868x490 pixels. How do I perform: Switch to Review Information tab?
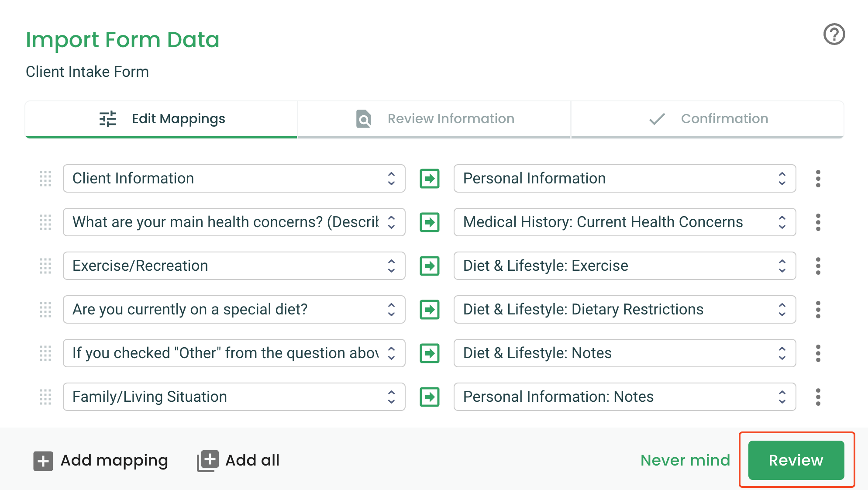coord(434,119)
